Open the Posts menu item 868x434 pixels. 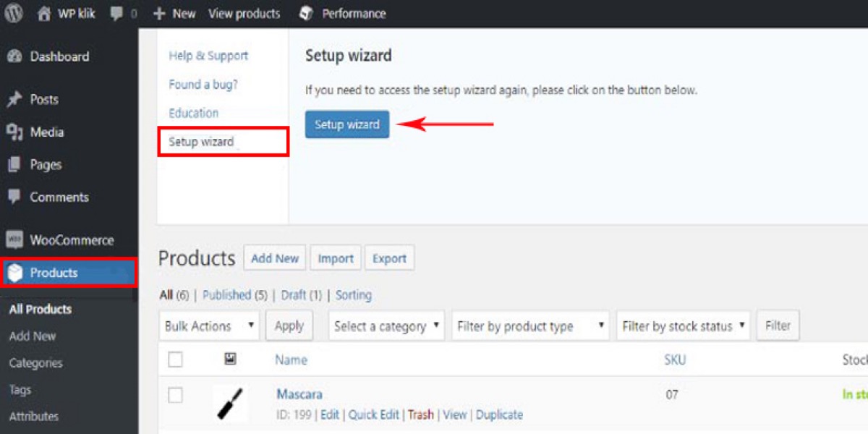point(44,100)
